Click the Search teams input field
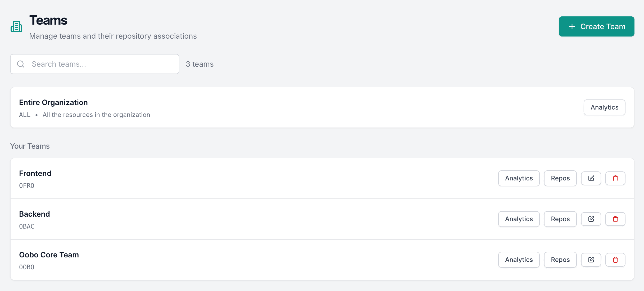Image resolution: width=644 pixels, height=291 pixels. tap(94, 64)
